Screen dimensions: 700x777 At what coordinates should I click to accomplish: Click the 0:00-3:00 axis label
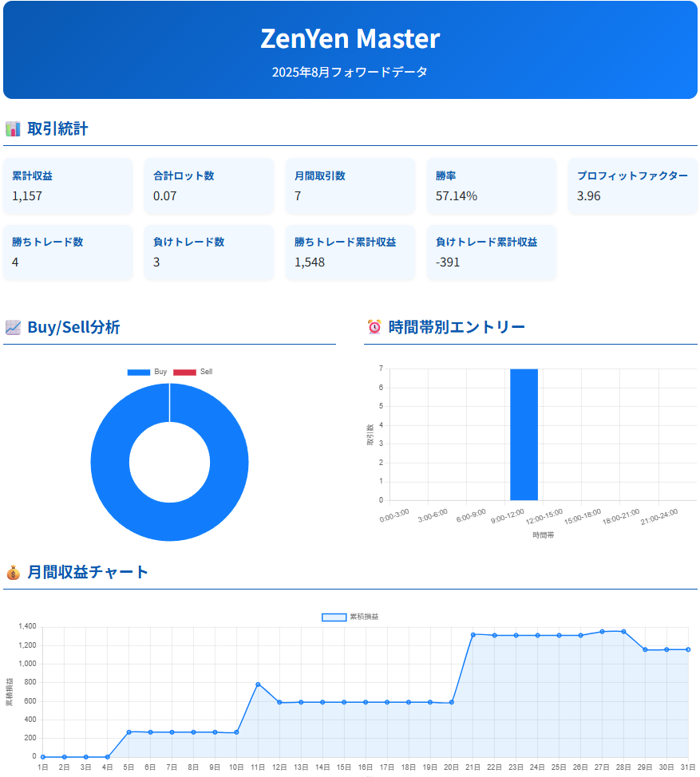394,515
